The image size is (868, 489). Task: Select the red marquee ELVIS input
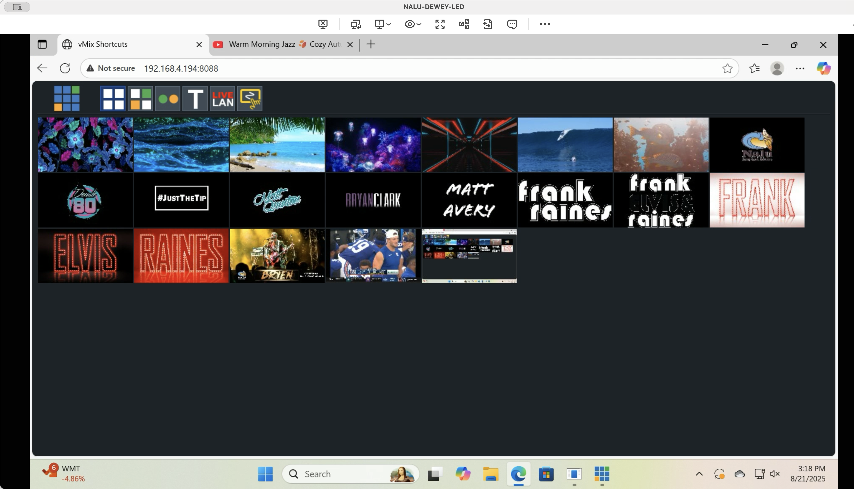[85, 256]
